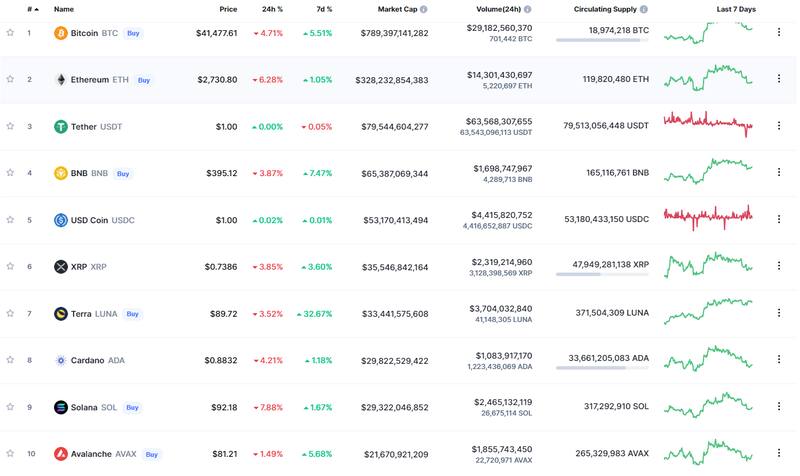Viewport: 800px width, 476px height.
Task: Open the USD Coin name link
Action: (89, 220)
